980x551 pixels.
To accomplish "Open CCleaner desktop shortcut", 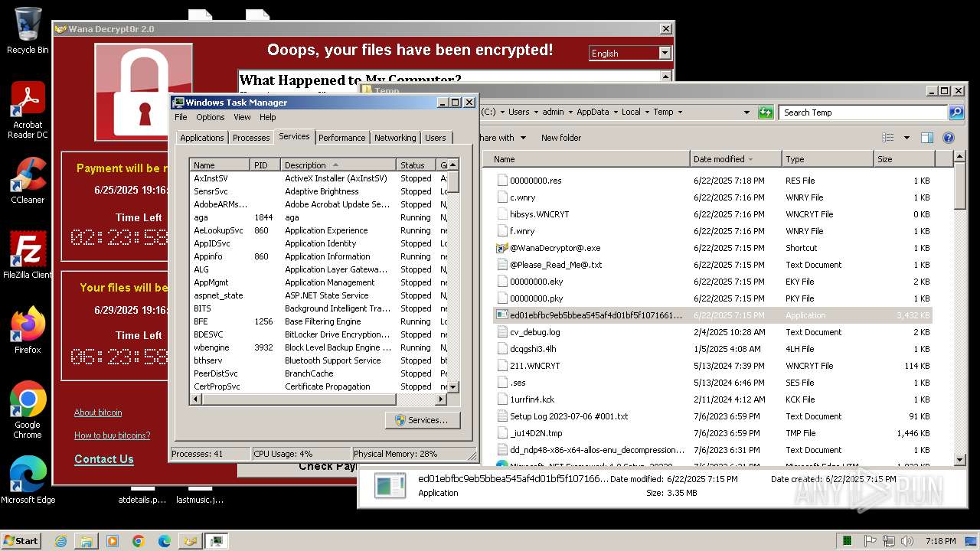I will (28, 181).
